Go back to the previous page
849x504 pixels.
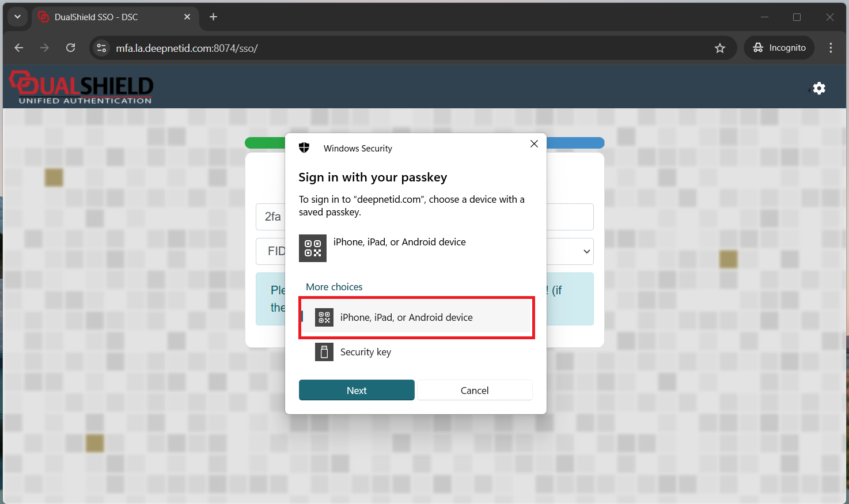(x=19, y=48)
